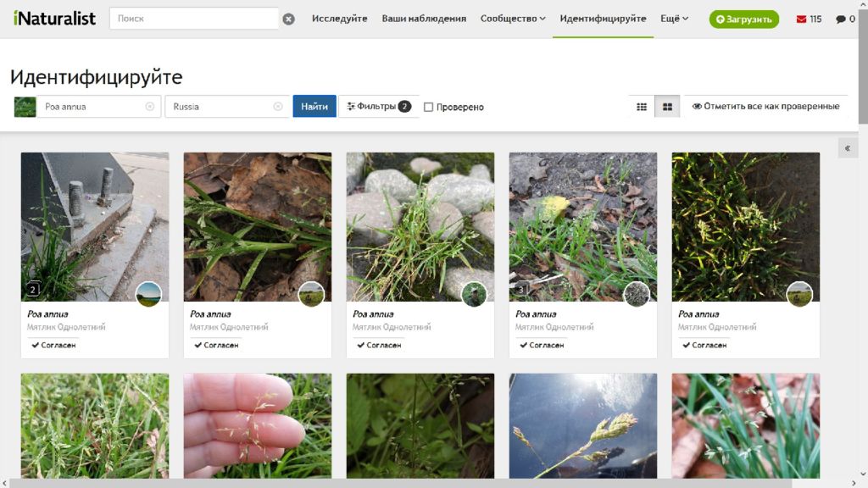
Task: Go to the Исследуйте page
Action: point(339,19)
